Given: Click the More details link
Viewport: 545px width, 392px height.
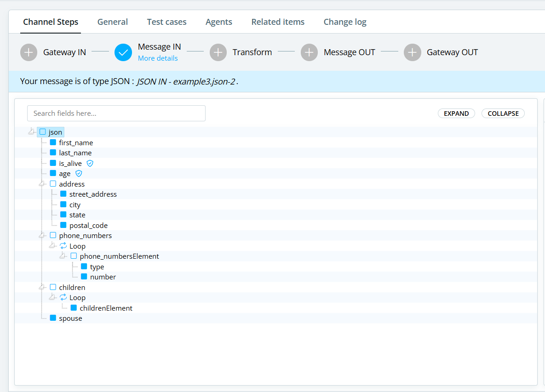Looking at the screenshot, I should point(157,58).
